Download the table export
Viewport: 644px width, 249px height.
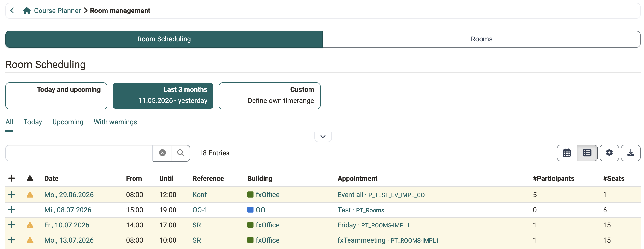tap(631, 153)
